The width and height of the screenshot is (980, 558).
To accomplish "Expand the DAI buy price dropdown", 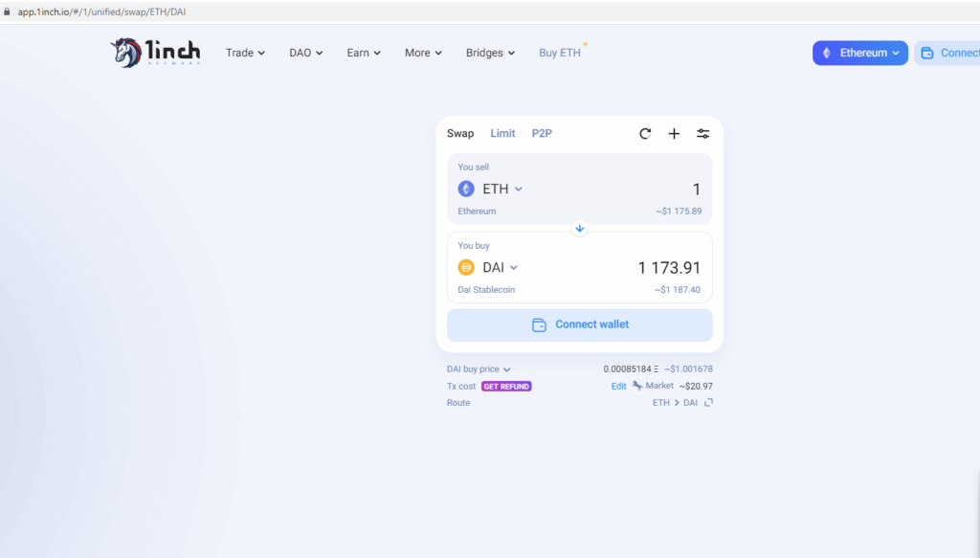I will tap(479, 369).
